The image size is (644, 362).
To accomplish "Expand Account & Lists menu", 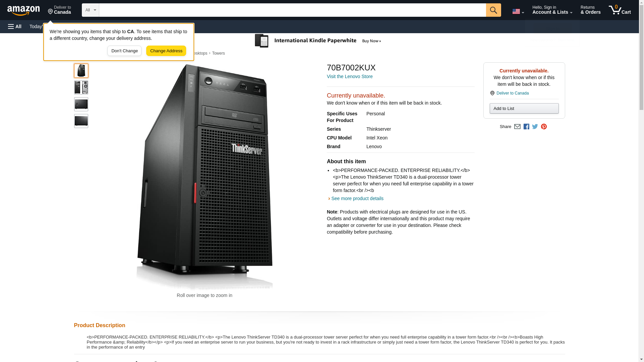I will [x=552, y=10].
